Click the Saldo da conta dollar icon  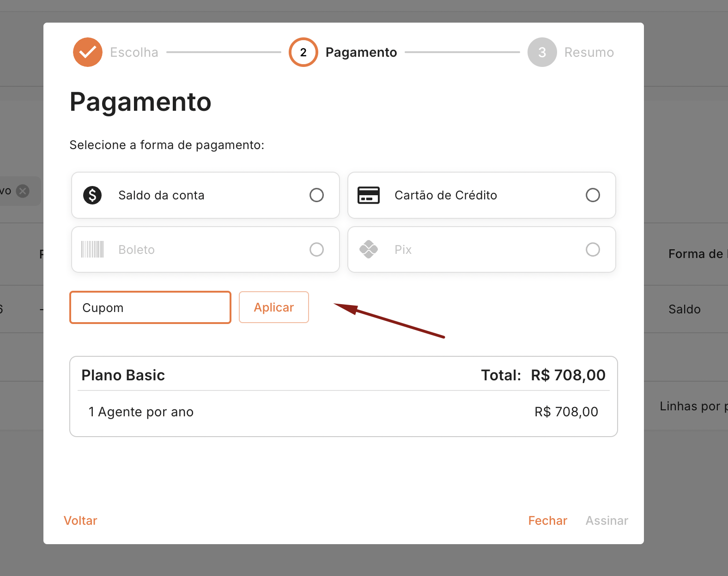pyautogui.click(x=92, y=195)
